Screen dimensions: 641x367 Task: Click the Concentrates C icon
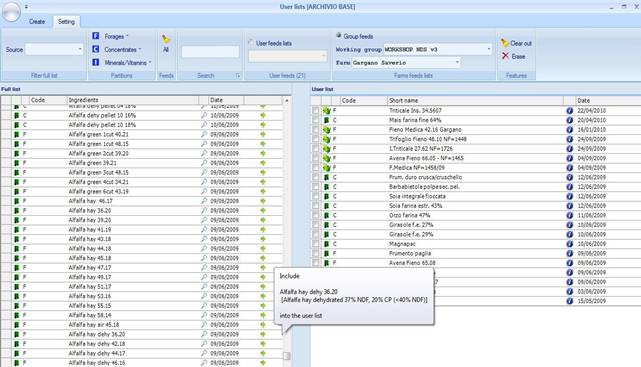tap(96, 49)
